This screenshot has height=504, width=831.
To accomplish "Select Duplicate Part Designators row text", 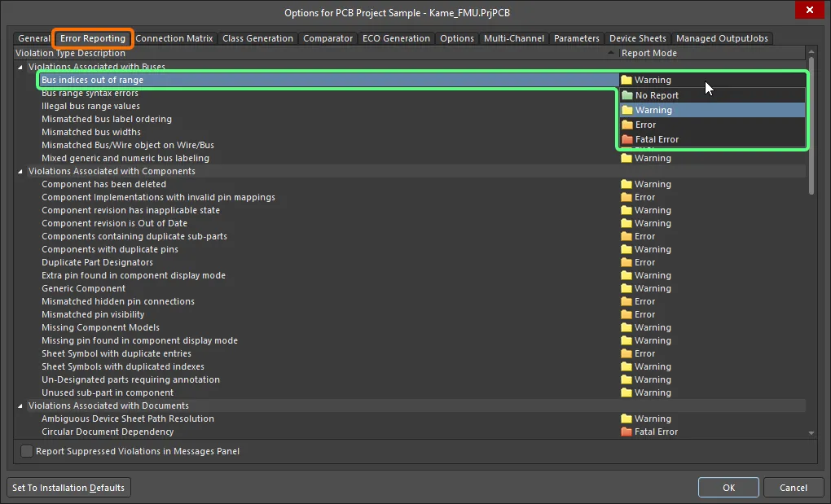I will (97, 263).
